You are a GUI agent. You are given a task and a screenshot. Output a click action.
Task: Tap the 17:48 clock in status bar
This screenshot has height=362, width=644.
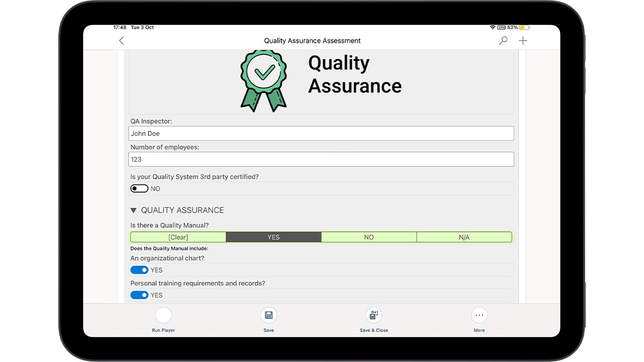(120, 28)
